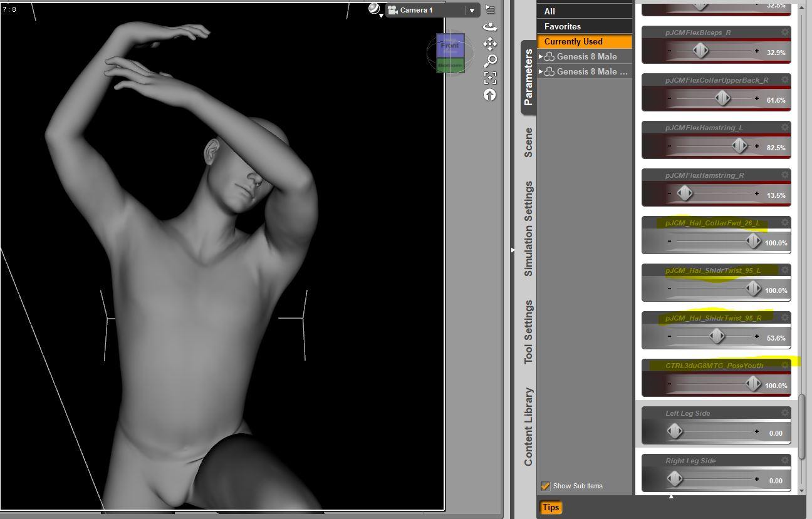Toggle the Show Sub Items checkbox
This screenshot has height=519, width=812.
(x=545, y=486)
